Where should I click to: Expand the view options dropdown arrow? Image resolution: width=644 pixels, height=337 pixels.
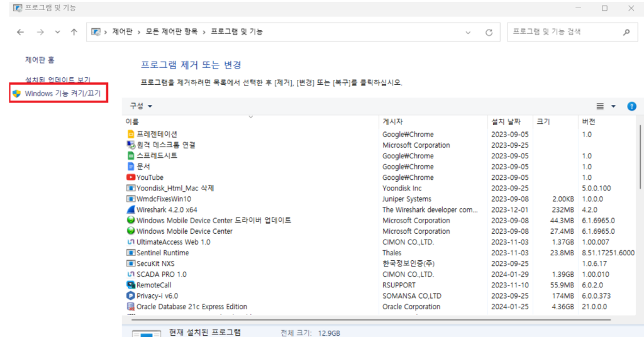point(613,106)
